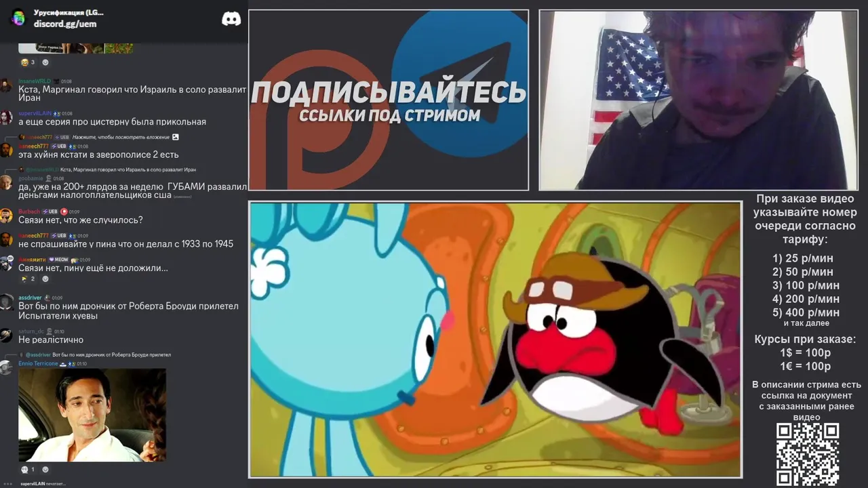Click the red badge icon next to Burbach
This screenshot has height=488, width=868.
64,211
